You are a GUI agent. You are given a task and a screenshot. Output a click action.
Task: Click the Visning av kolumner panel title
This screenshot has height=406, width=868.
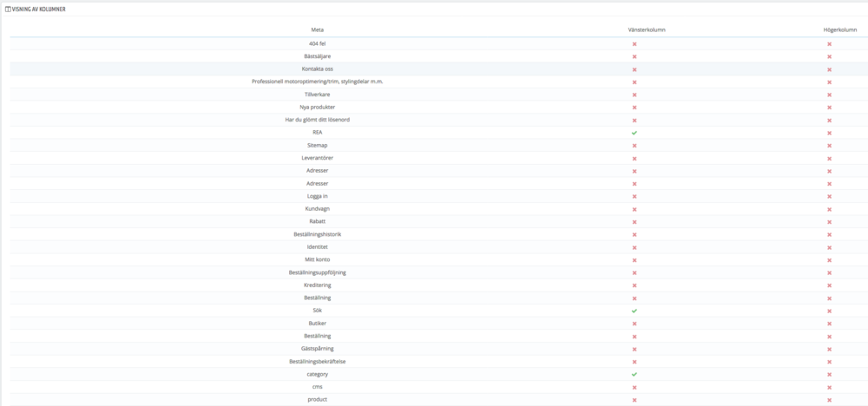38,10
